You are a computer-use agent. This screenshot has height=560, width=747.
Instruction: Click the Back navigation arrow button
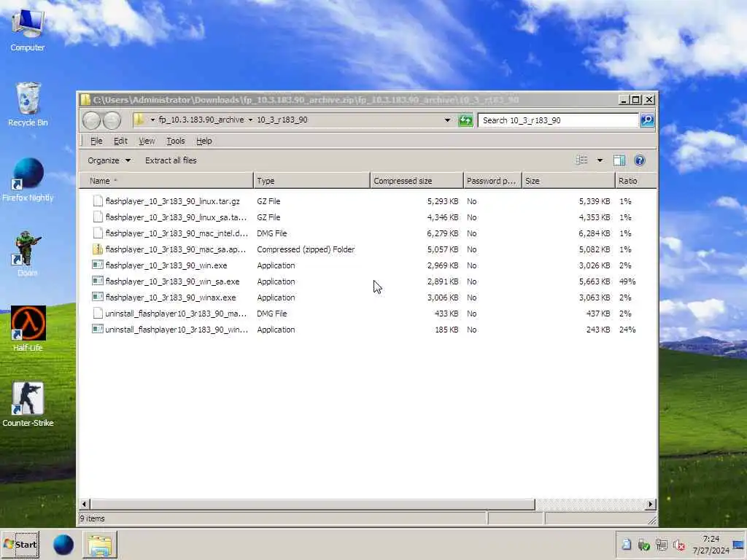click(x=91, y=120)
